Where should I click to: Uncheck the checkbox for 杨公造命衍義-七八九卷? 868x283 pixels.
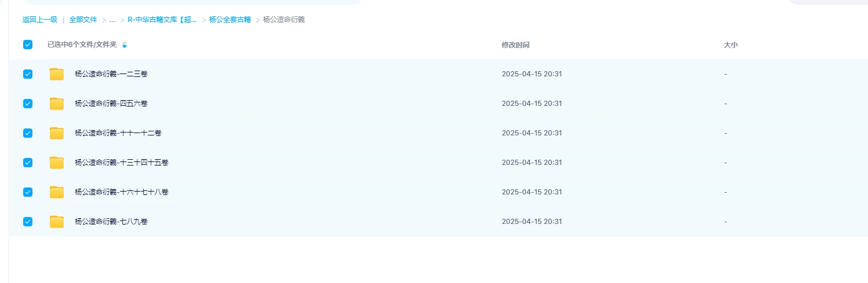pyautogui.click(x=28, y=222)
